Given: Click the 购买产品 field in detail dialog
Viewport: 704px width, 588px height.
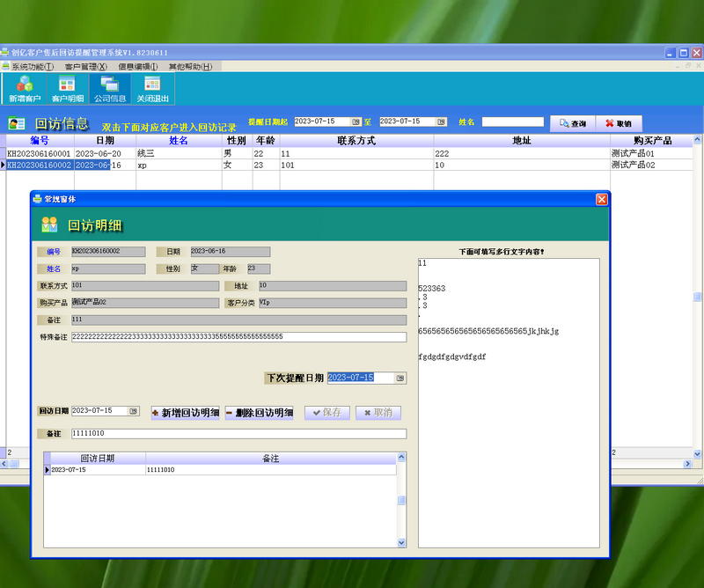Looking at the screenshot, I should pos(145,303).
